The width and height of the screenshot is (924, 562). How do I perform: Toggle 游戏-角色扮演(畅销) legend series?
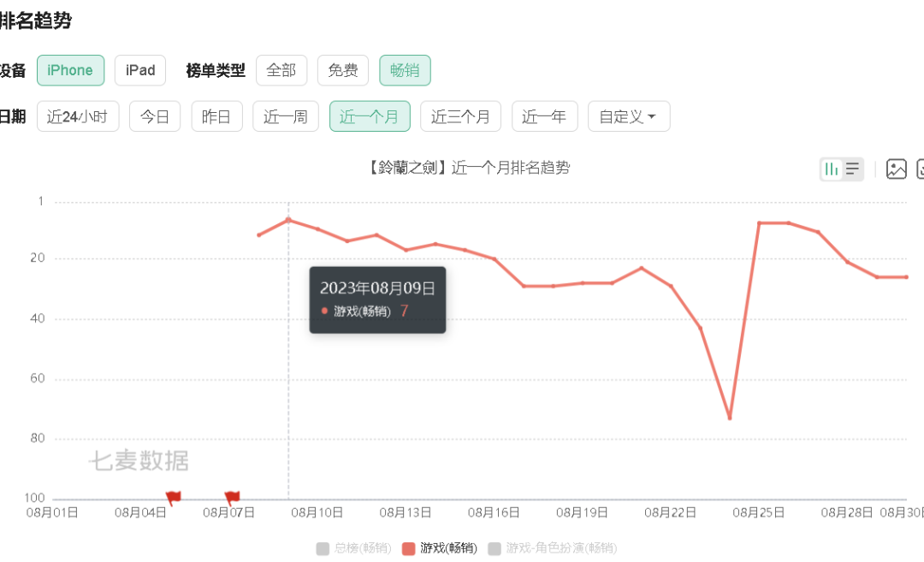click(x=553, y=548)
